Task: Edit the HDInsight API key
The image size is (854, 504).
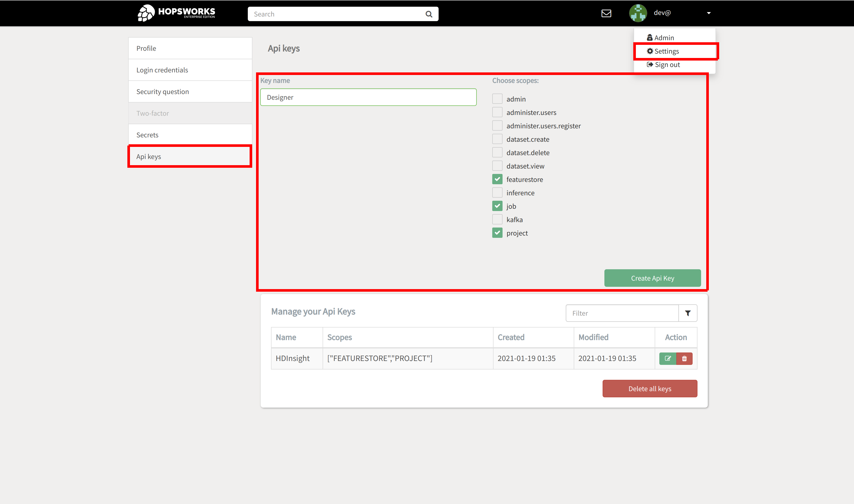Action: coord(667,359)
